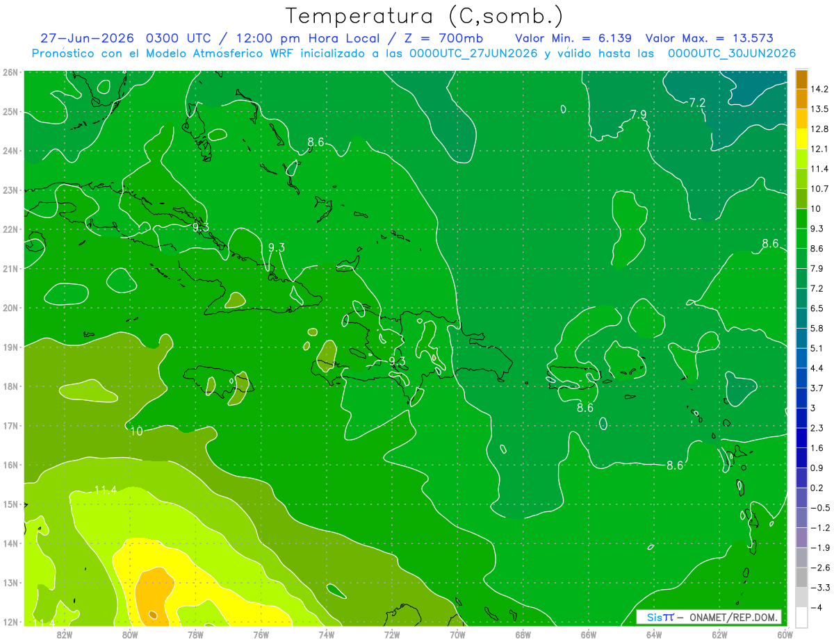This screenshot has width=834, height=644.
Task: Pick the orange swatch between 12.8 and 13.5
Action: (801, 119)
